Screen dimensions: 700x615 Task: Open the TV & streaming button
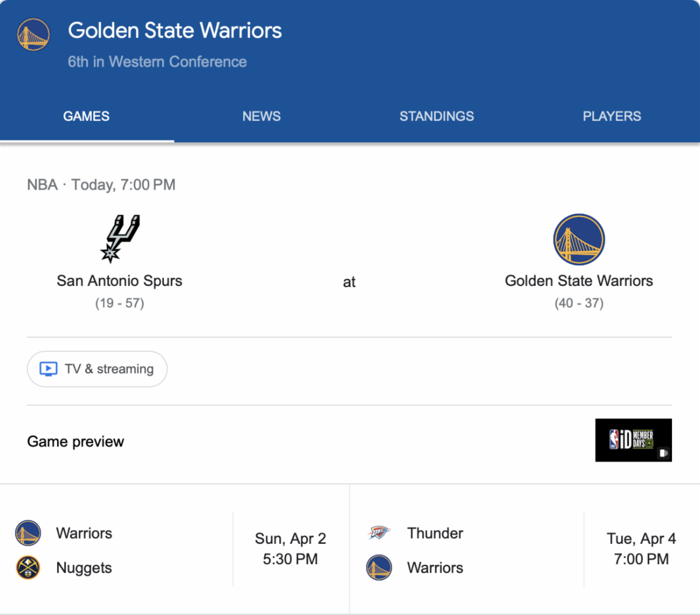pos(97,369)
